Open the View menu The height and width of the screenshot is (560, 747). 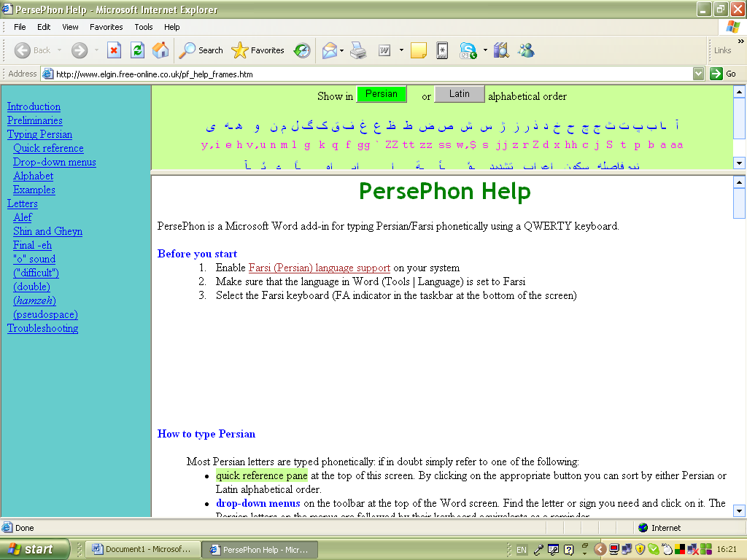click(70, 27)
